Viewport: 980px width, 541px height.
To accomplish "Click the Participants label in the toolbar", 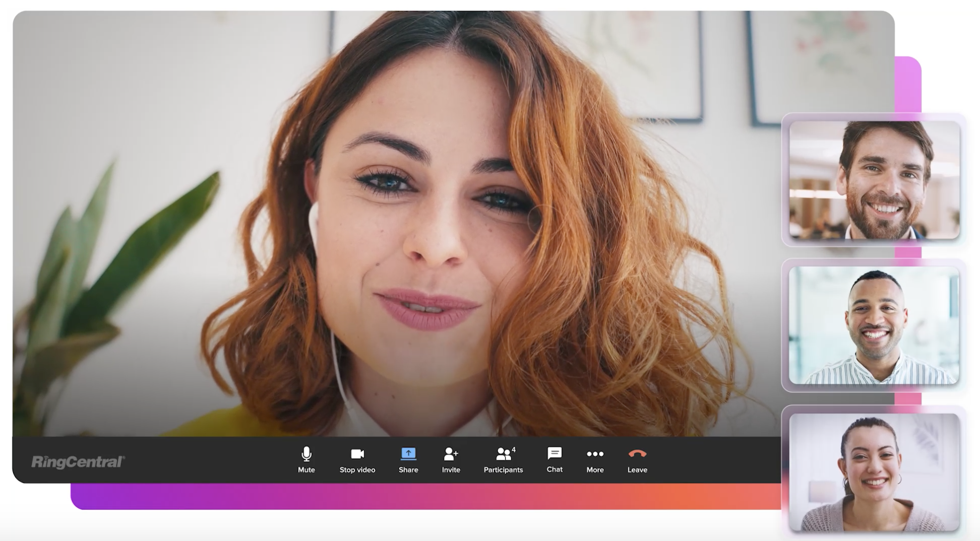I will click(504, 469).
